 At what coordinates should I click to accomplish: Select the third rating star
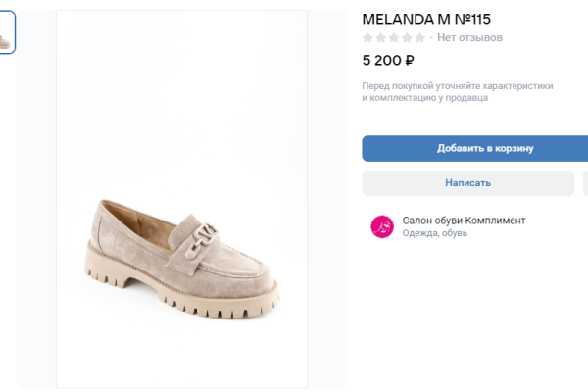[x=394, y=38]
